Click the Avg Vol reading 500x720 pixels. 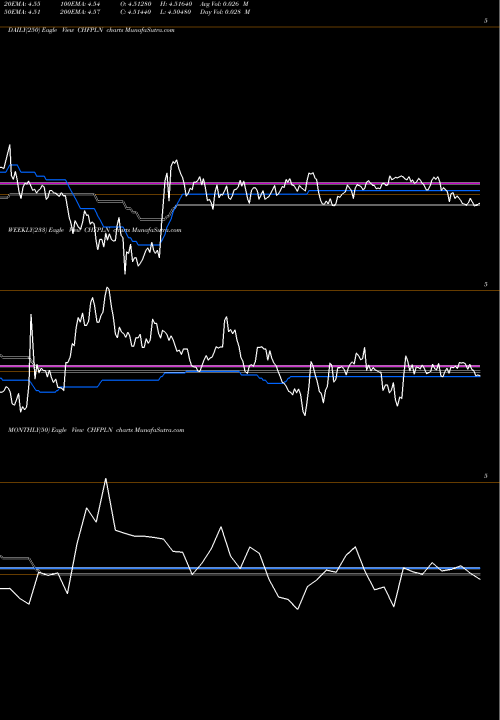click(x=224, y=4)
